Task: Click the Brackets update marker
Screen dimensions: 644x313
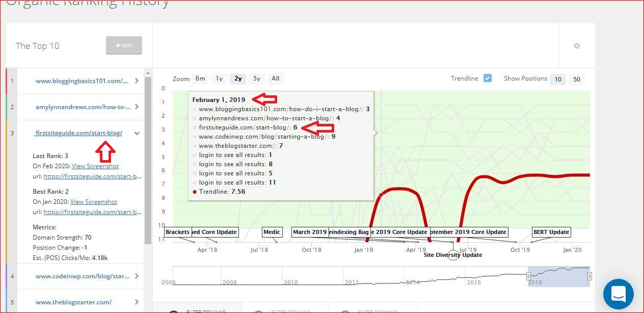Action: [x=178, y=232]
